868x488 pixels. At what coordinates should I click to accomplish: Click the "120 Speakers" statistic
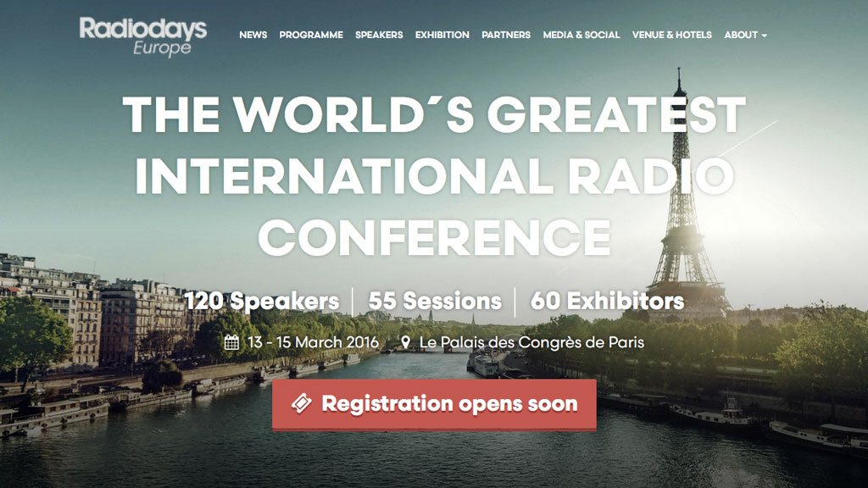click(x=261, y=301)
